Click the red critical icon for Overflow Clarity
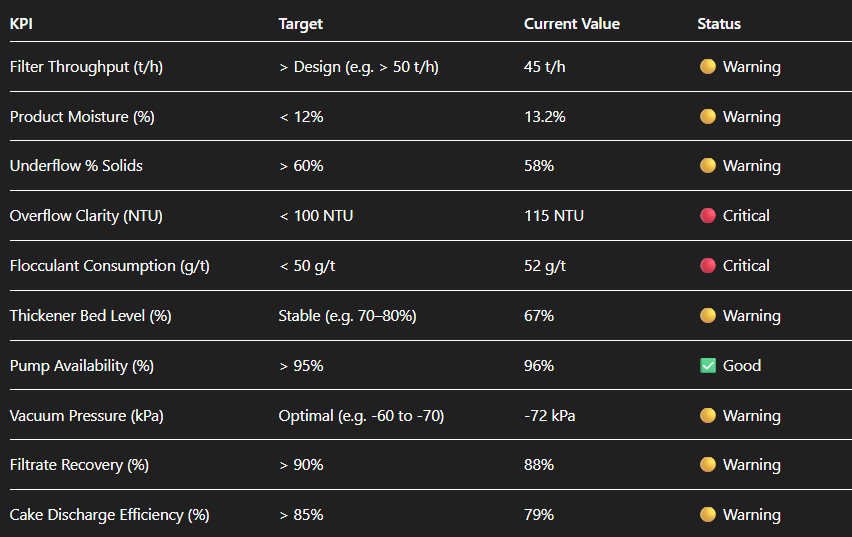This screenshot has width=852, height=537. coord(707,216)
